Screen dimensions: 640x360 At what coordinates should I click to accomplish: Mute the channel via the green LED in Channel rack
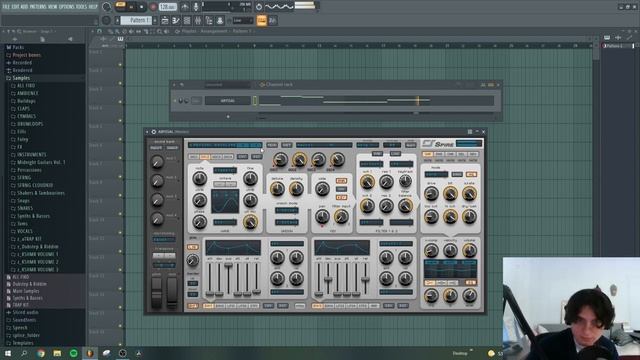coord(176,100)
